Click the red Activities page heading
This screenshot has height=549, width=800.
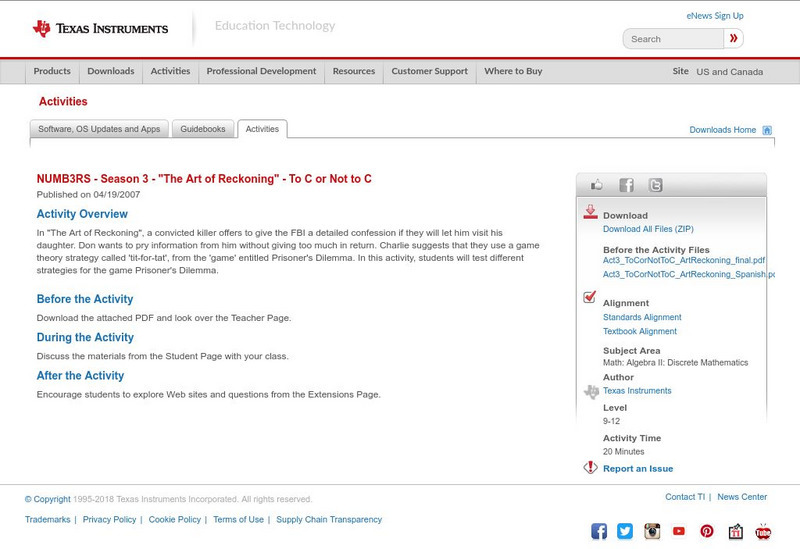[63, 102]
